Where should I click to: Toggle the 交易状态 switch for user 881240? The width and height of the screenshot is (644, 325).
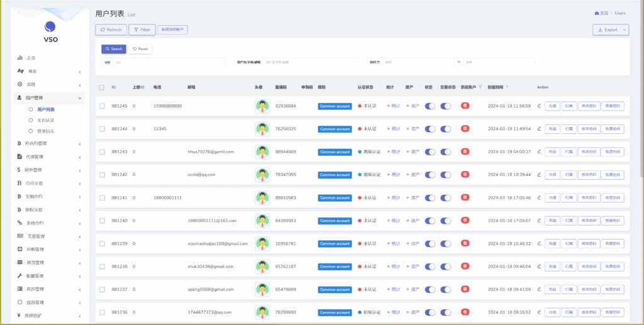446,221
